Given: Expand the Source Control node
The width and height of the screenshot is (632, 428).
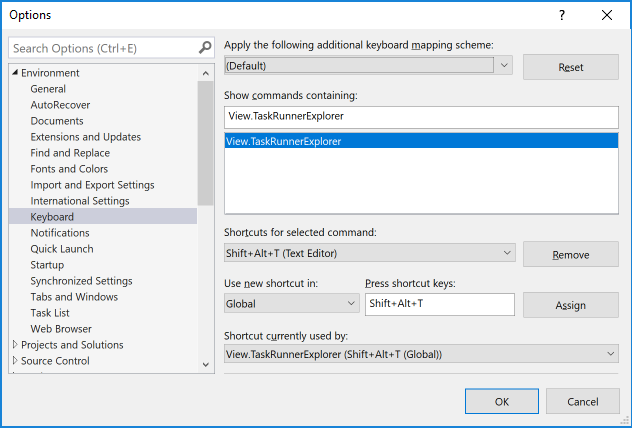Looking at the screenshot, I should (15, 361).
